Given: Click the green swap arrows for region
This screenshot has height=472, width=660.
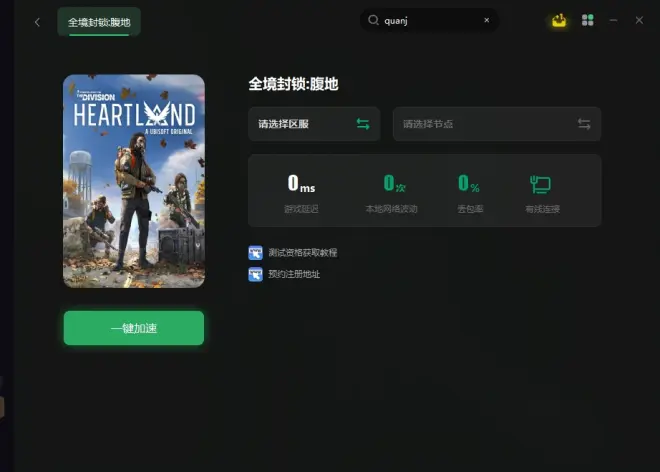Looking at the screenshot, I should pyautogui.click(x=363, y=124).
